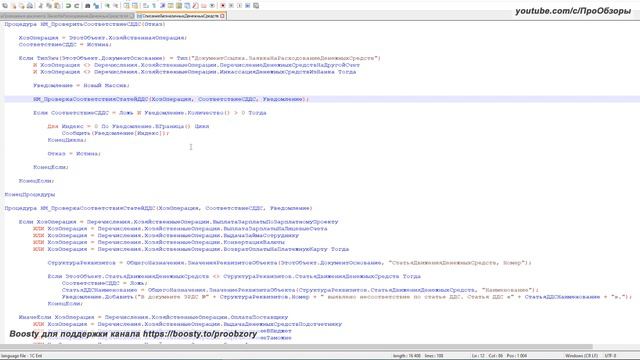Toggle the Indent Guide icon

(162, 6)
